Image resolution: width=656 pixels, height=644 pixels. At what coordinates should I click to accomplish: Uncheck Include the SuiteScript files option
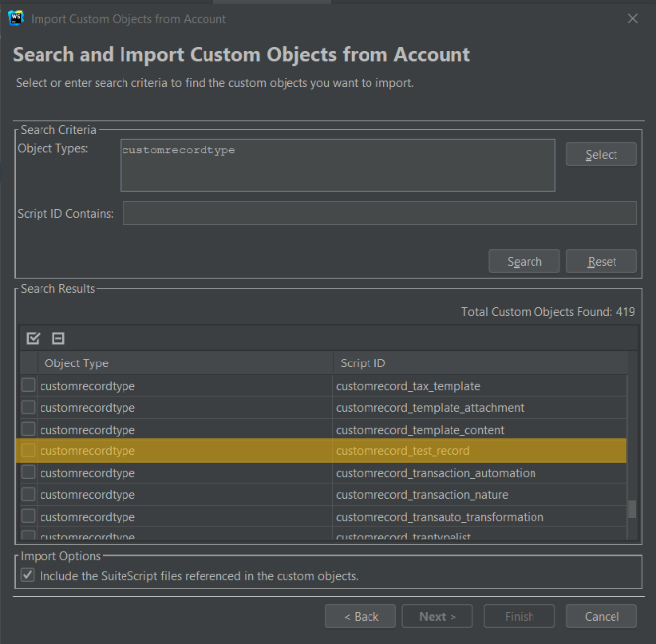point(28,575)
